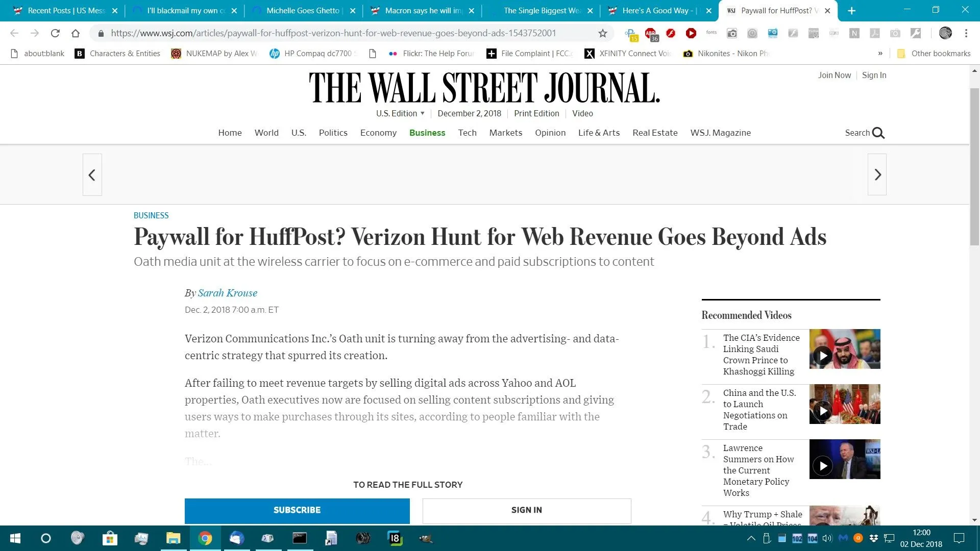Open the command prompt from taskbar
This screenshot has height=551, width=980.
(300, 538)
